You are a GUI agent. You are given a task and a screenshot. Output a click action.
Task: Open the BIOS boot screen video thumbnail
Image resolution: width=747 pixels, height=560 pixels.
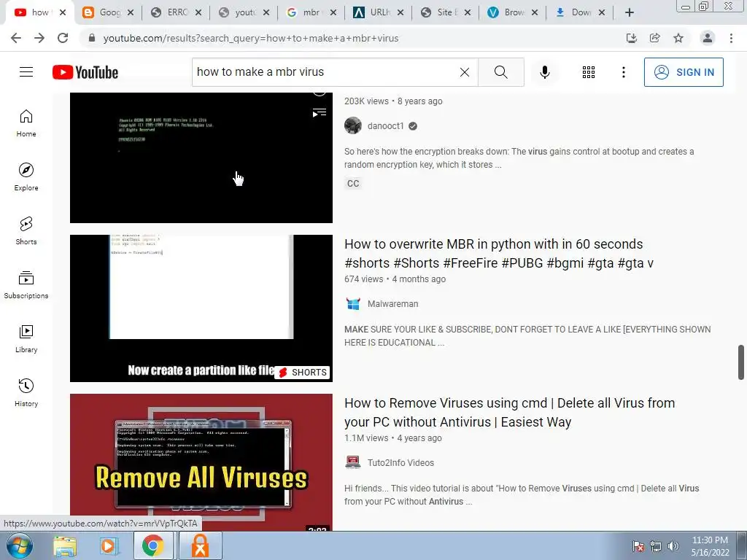point(201,157)
